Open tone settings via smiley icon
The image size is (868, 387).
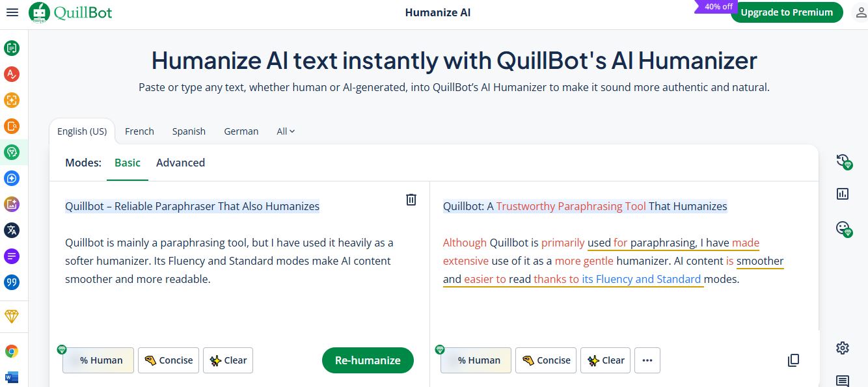pyautogui.click(x=843, y=228)
